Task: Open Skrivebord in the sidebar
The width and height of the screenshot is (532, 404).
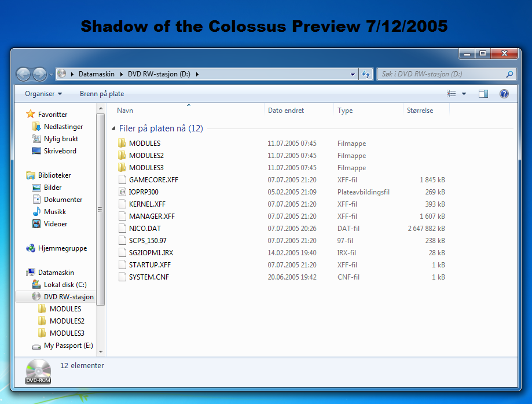Action: coord(60,151)
